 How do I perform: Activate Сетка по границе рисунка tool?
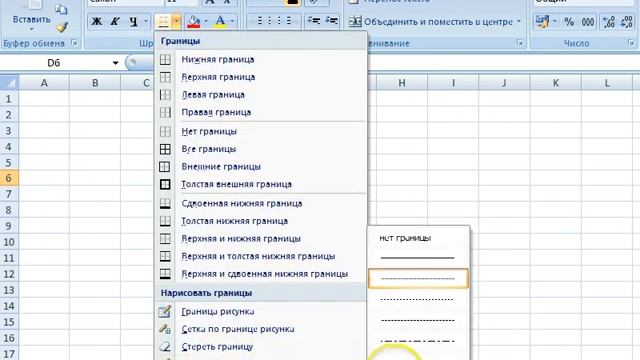tap(261, 329)
